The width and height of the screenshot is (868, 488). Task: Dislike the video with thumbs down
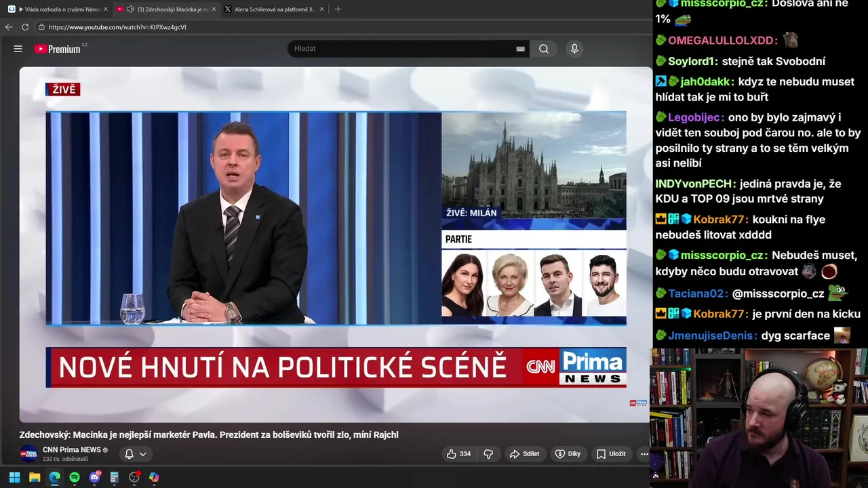pos(488,454)
